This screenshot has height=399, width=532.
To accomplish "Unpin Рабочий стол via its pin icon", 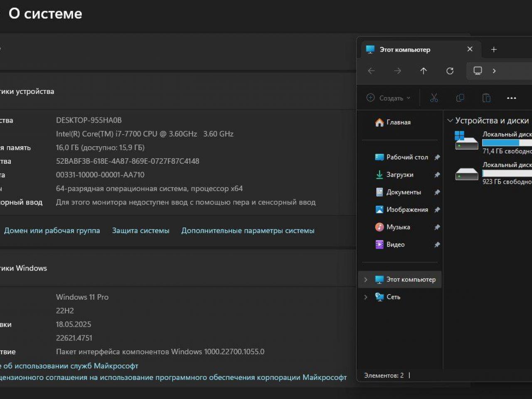I will pos(437,157).
